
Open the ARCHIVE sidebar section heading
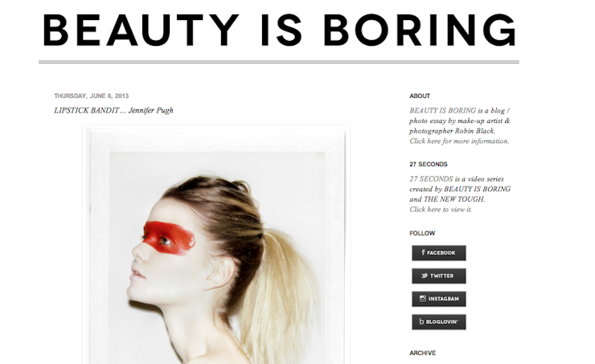tap(423, 353)
